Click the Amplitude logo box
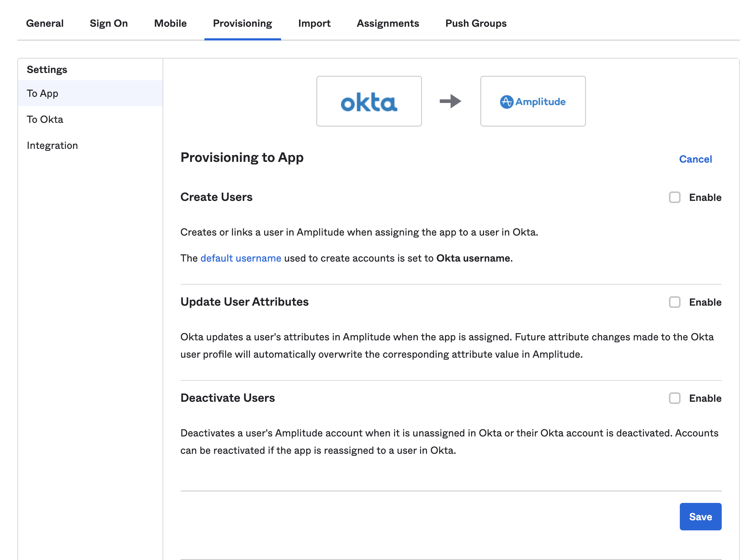 pyautogui.click(x=533, y=101)
